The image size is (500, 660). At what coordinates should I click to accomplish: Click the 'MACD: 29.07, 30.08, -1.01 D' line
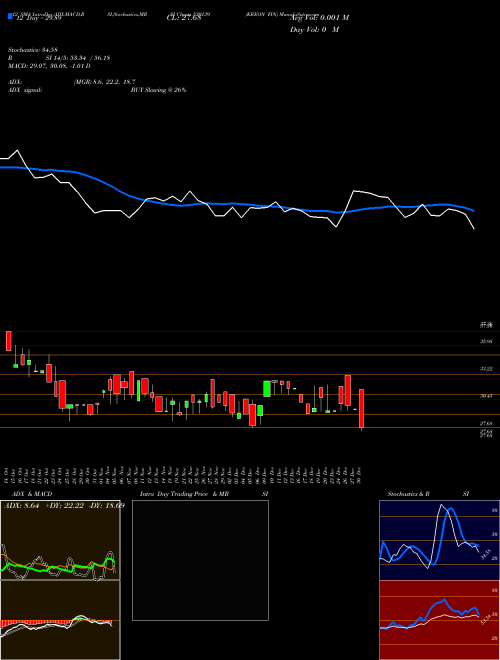49,66
